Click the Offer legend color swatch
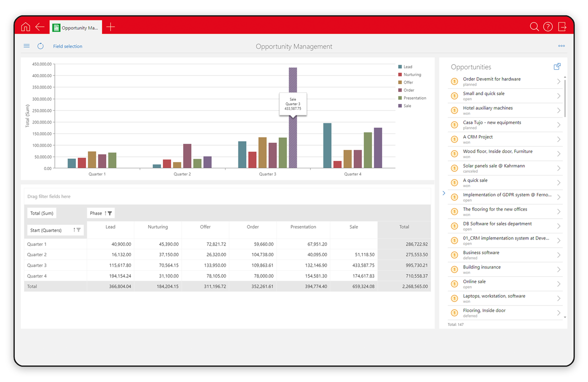 point(400,82)
